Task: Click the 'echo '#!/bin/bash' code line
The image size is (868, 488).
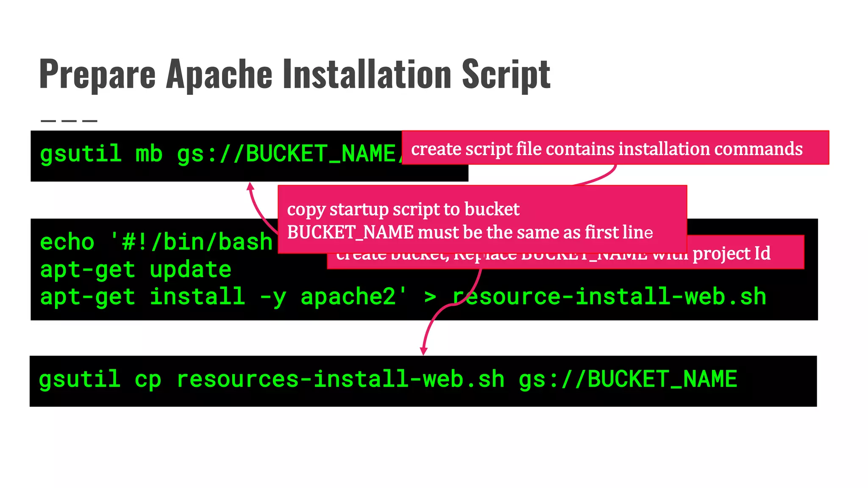Action: [156, 242]
